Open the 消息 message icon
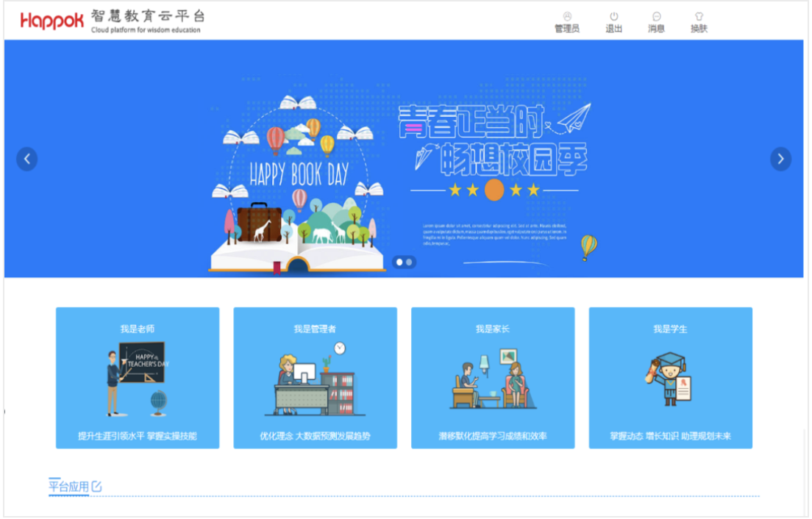The width and height of the screenshot is (812, 519). 656,17
